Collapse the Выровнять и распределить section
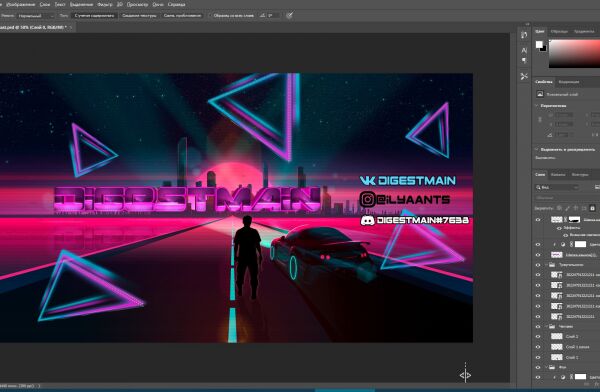 [x=536, y=149]
